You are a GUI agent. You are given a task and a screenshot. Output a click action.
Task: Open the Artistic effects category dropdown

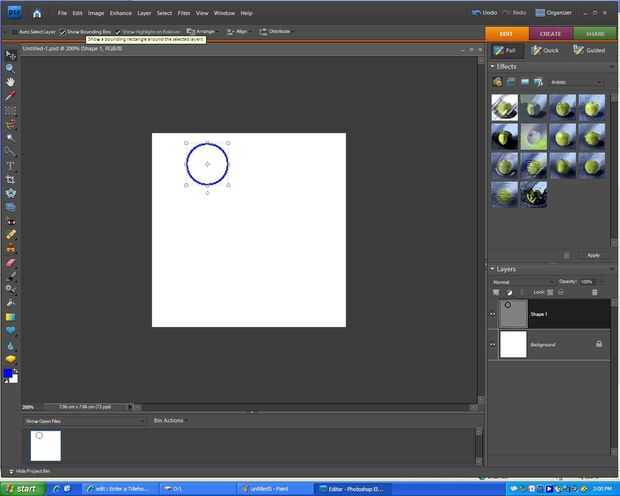(577, 82)
